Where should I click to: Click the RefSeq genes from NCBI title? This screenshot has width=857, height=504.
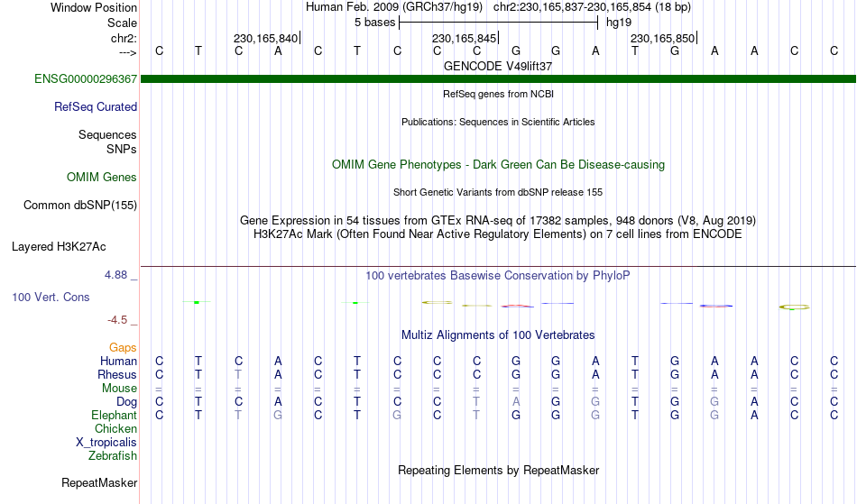(499, 94)
